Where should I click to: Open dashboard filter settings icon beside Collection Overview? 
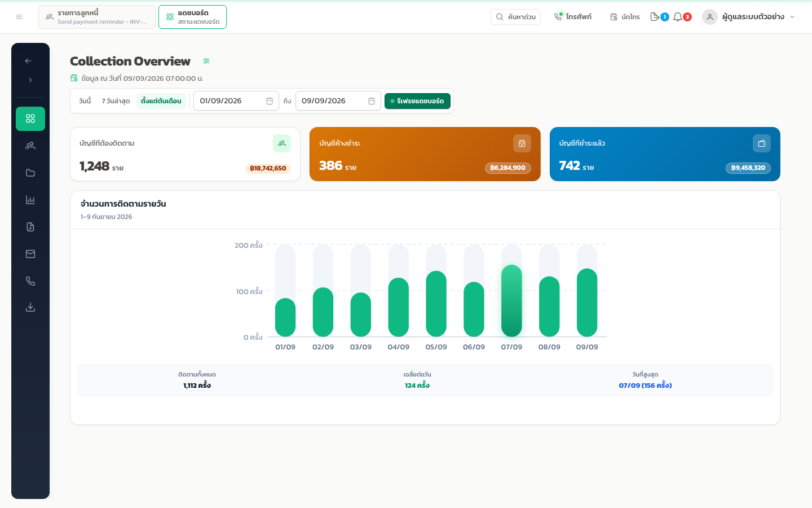coord(206,61)
